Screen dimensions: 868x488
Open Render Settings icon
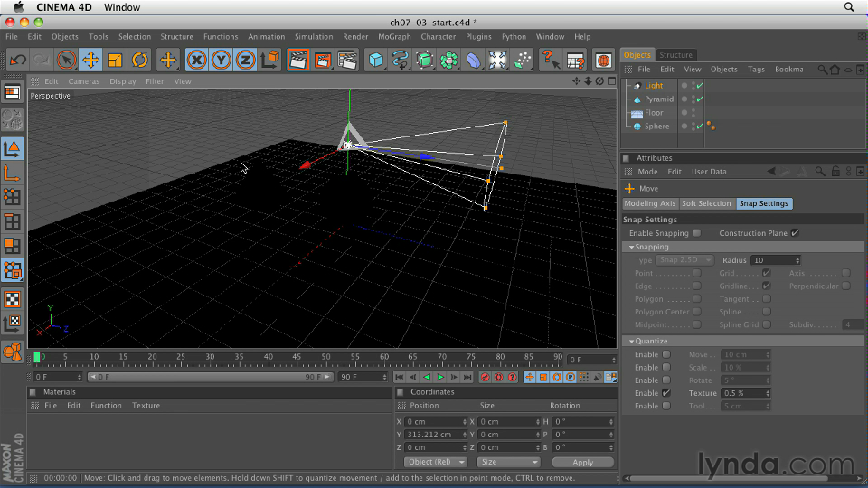tap(347, 60)
